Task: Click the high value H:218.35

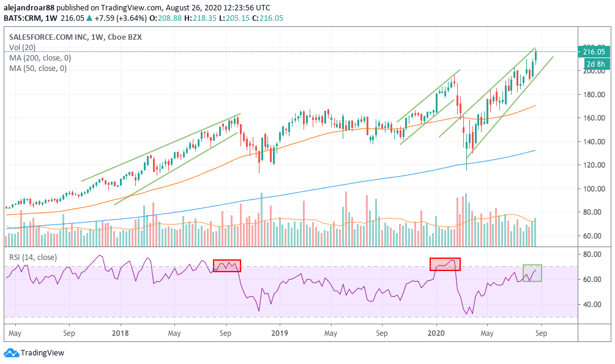Action: pos(201,18)
